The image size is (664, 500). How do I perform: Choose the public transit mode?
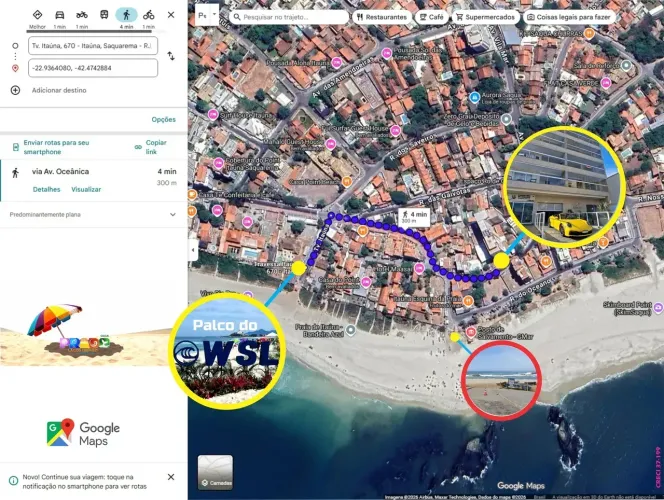coord(104,15)
